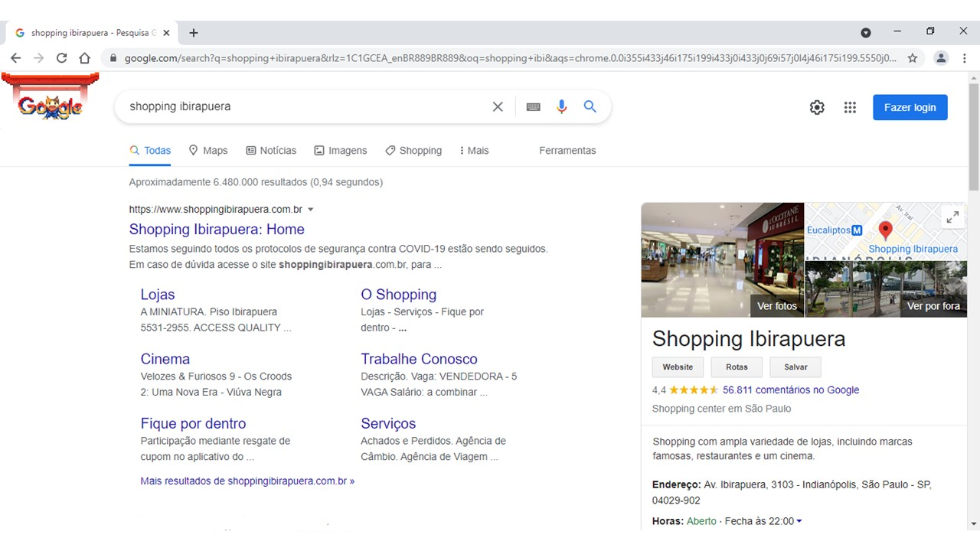Click the Shopping Ibirapuera label on map
Screen dimensions: 980x551
point(913,249)
